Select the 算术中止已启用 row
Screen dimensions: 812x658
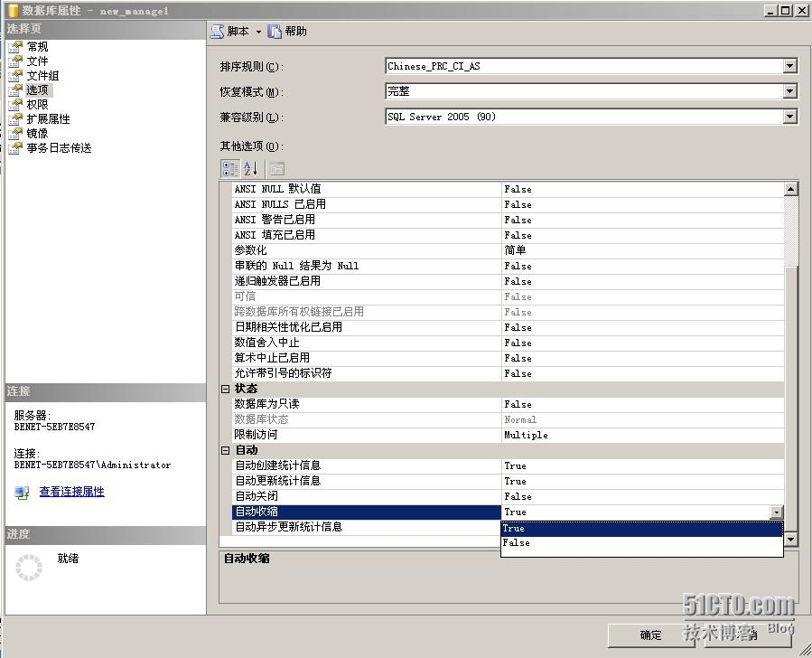pyautogui.click(x=508, y=358)
